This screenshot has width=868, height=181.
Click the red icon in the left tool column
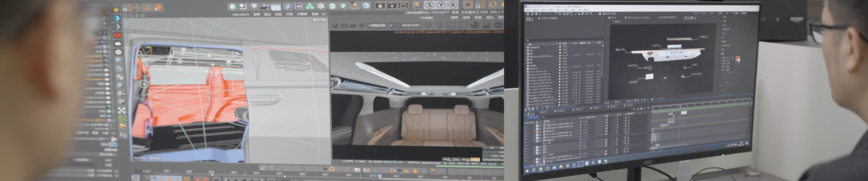click(118, 35)
